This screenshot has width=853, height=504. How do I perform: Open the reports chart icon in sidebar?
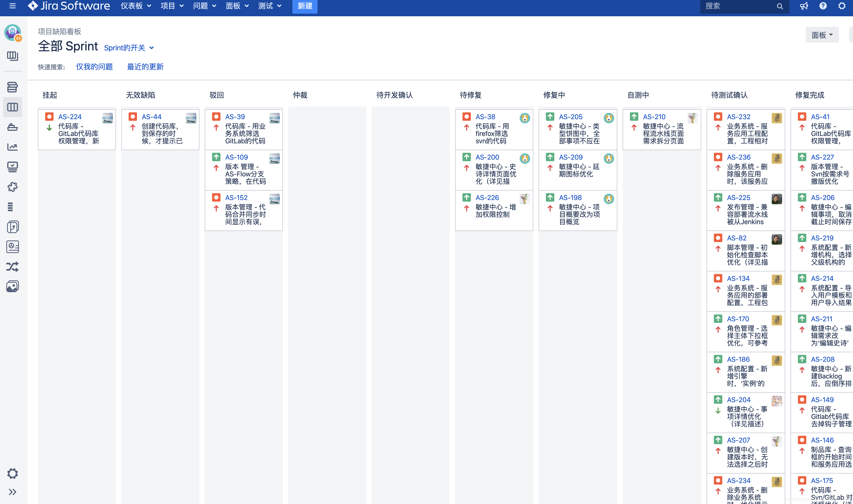point(13,147)
